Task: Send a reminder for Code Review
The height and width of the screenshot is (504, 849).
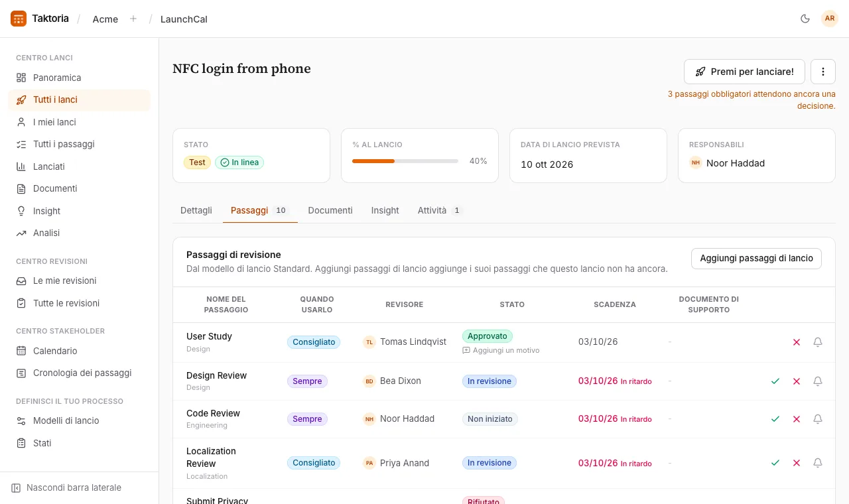Action: coord(818,419)
